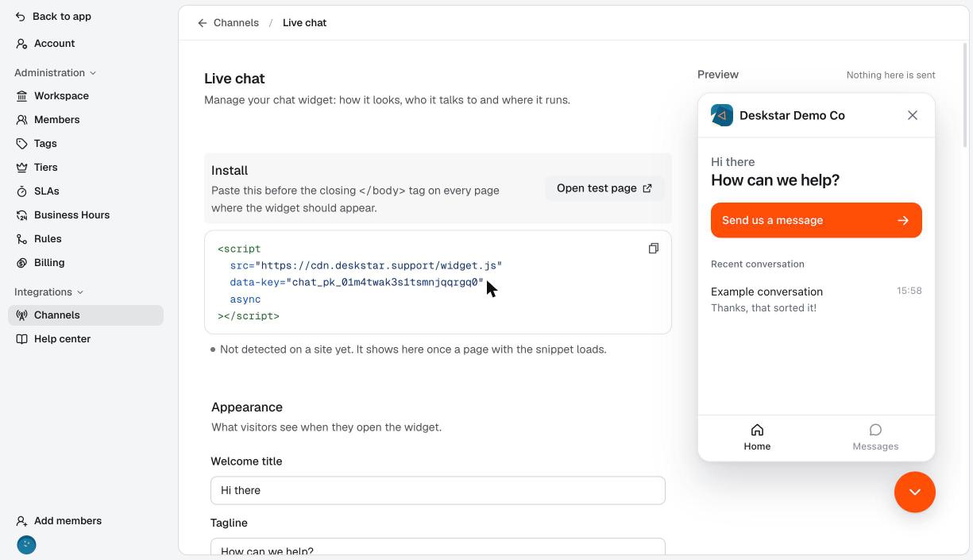This screenshot has width=973, height=560.
Task: Click the Messages bubble icon in widget
Action: click(875, 430)
